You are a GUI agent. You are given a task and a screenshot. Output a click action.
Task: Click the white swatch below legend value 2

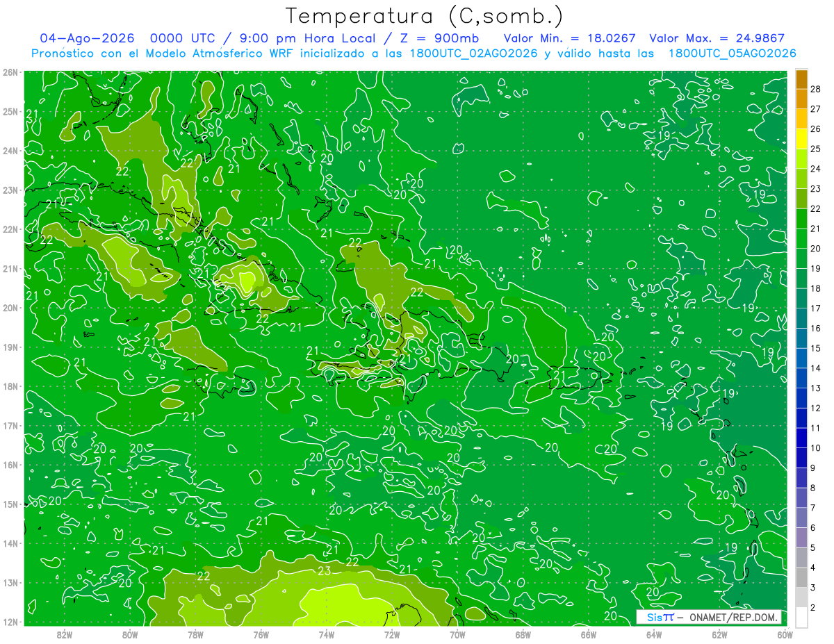click(x=801, y=617)
